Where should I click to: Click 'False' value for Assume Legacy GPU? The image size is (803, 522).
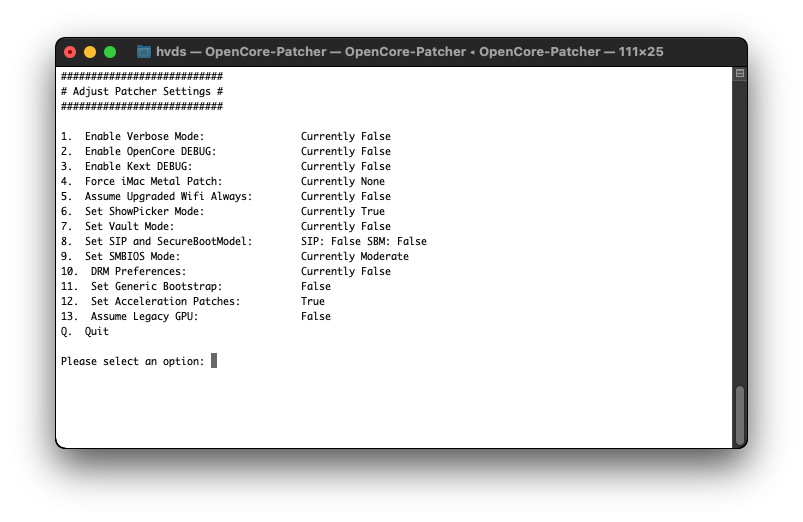(316, 316)
